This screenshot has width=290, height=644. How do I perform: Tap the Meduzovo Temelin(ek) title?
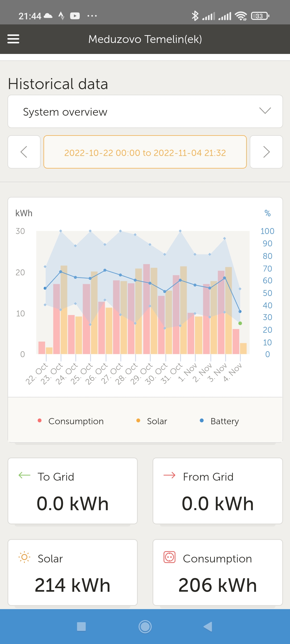pyautogui.click(x=145, y=39)
